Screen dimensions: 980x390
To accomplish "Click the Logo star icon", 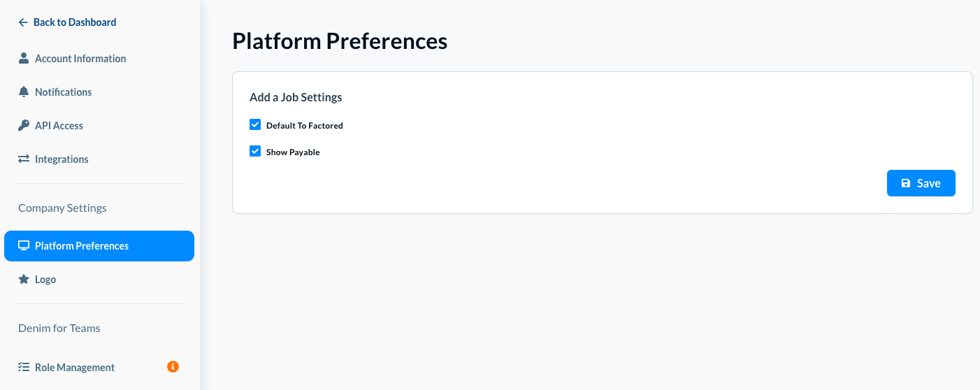I will (x=24, y=280).
